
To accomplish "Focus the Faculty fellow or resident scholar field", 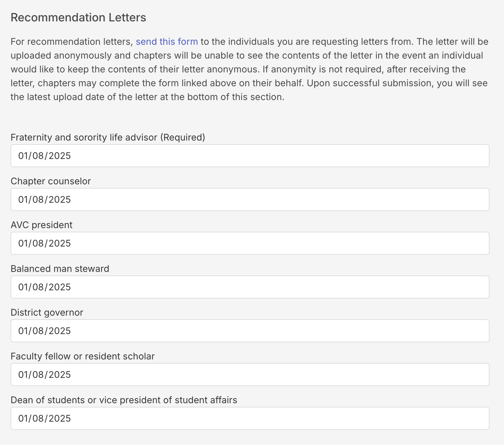I will click(250, 375).
